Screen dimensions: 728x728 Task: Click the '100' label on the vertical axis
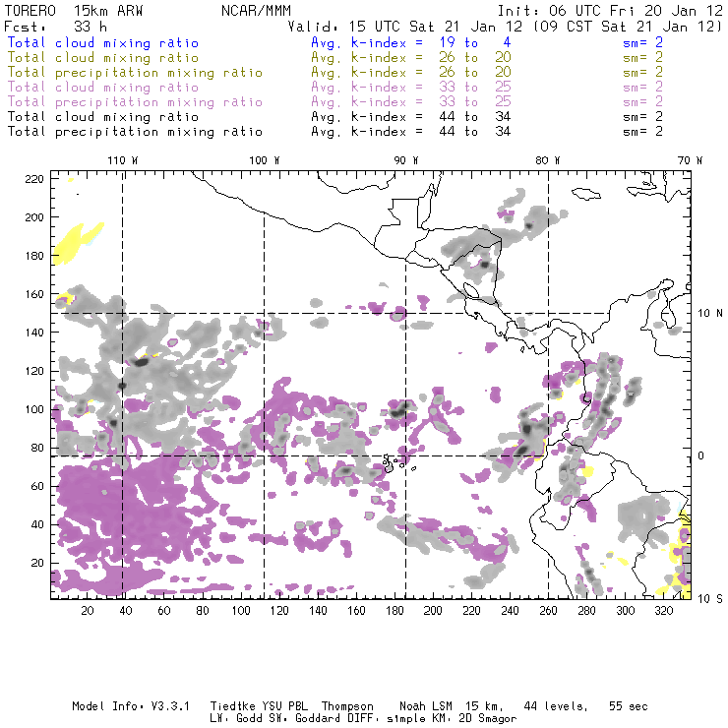(x=34, y=409)
